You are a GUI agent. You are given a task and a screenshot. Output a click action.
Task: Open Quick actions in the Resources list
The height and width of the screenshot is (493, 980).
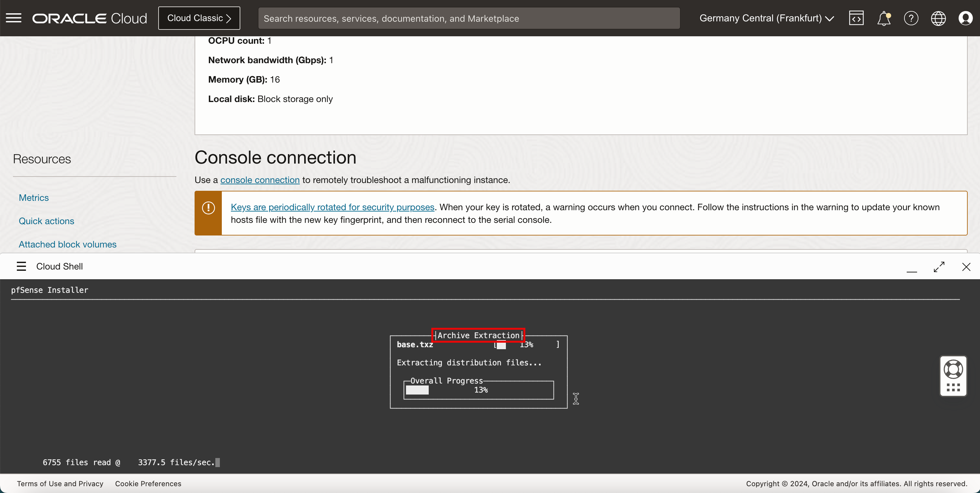(46, 221)
